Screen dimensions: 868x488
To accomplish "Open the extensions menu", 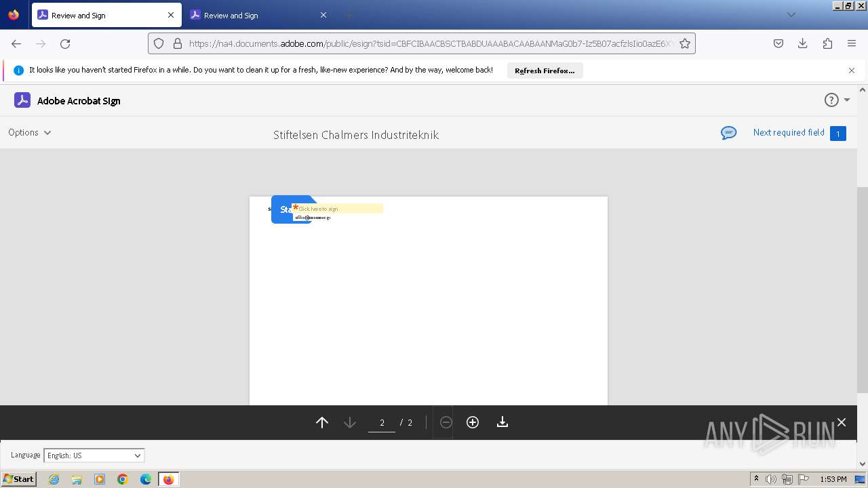I will [827, 43].
